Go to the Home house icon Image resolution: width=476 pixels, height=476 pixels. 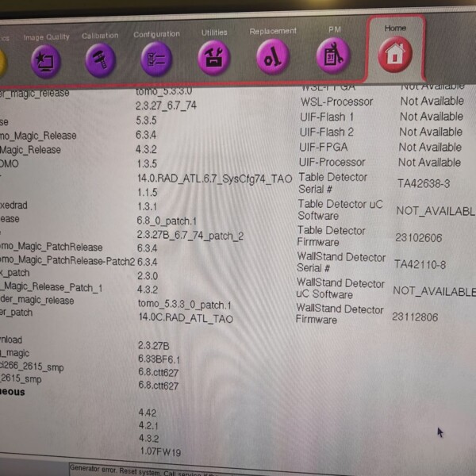(395, 55)
